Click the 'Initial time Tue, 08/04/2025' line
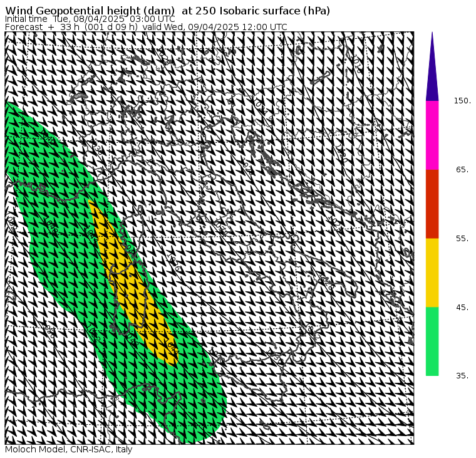 coord(90,19)
